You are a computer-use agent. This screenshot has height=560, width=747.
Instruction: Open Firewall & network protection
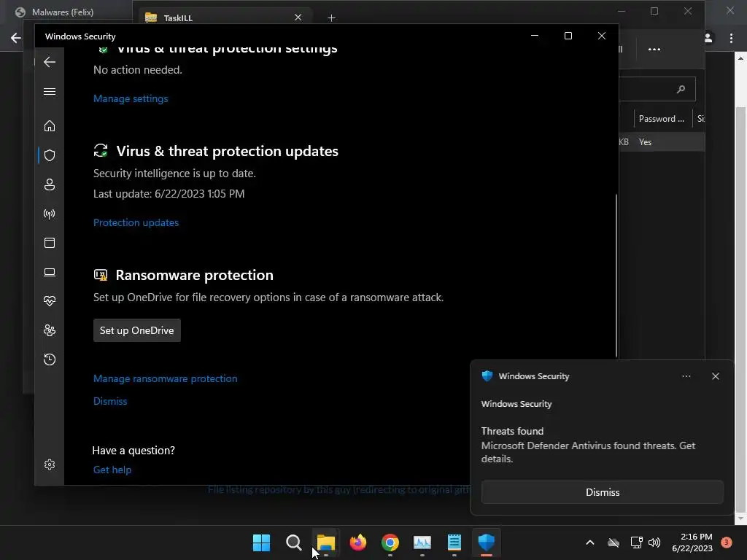(x=50, y=214)
